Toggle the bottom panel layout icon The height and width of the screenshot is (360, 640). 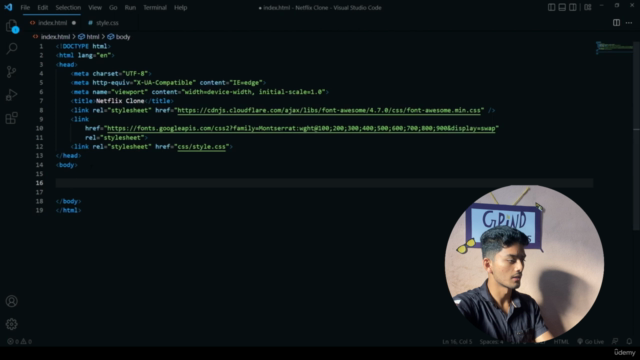[x=562, y=7]
